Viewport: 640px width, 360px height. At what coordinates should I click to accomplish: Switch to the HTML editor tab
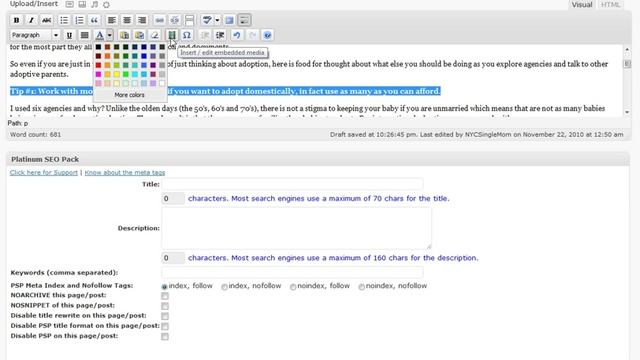point(611,5)
